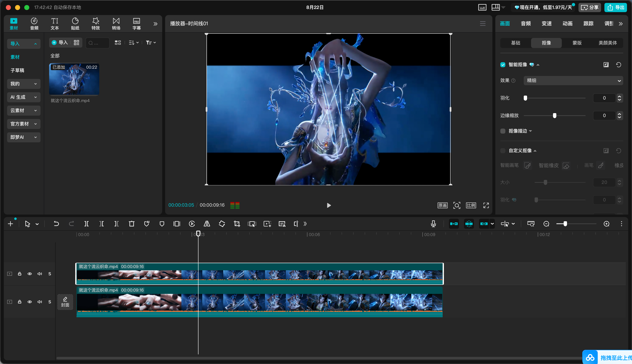Mute the bottom video track audio
Viewport: 632px width, 364px height.
pos(39,302)
